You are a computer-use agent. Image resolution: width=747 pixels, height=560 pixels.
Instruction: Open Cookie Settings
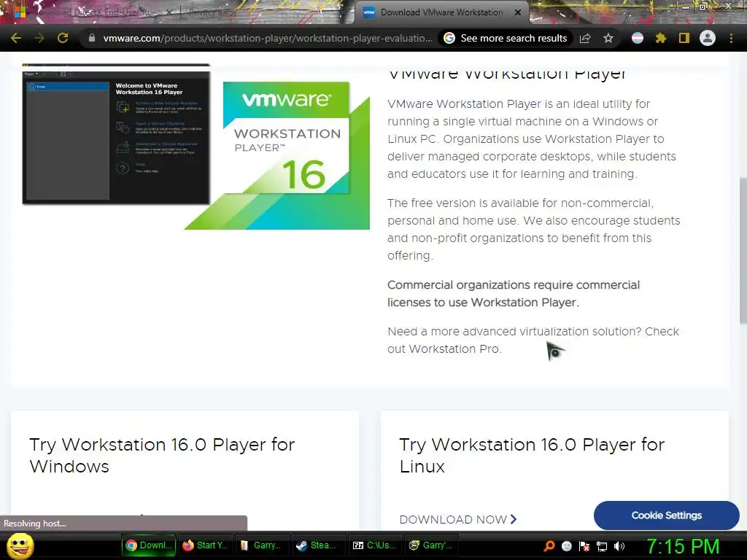click(x=666, y=516)
